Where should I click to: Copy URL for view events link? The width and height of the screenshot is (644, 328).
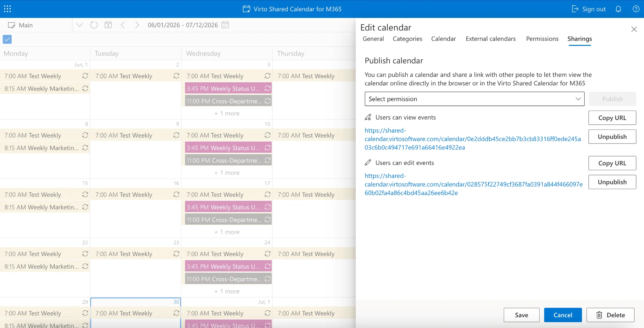pyautogui.click(x=612, y=118)
